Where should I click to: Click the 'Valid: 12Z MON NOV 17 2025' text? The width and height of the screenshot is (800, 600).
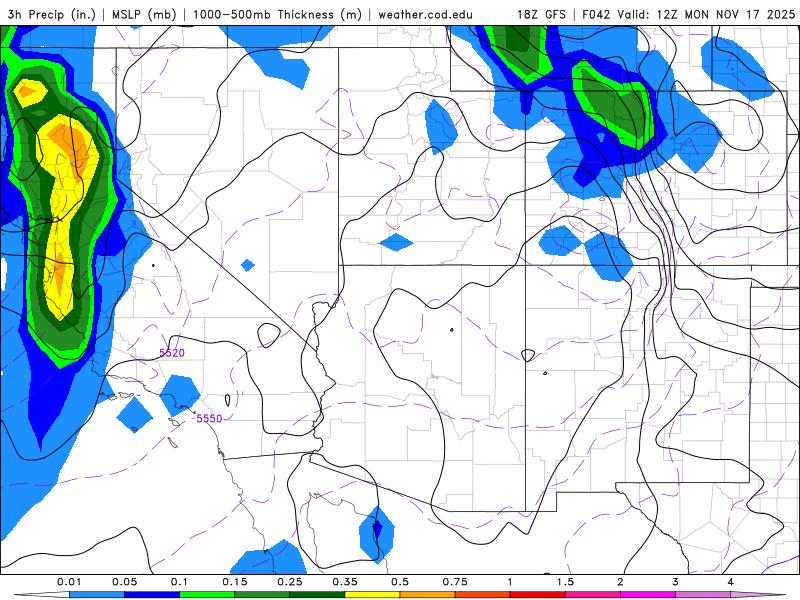(x=706, y=15)
